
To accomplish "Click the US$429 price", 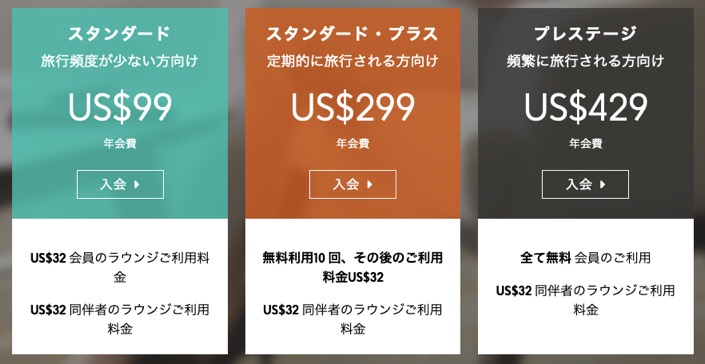I will (585, 108).
